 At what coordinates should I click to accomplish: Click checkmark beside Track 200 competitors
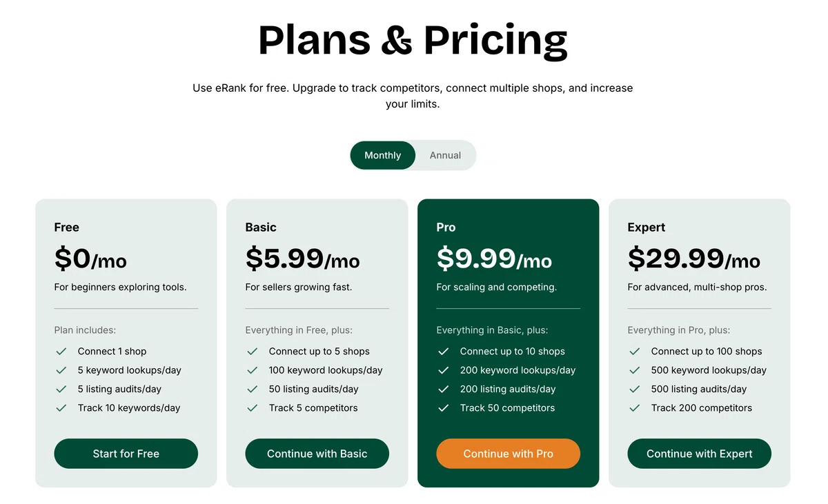[635, 408]
